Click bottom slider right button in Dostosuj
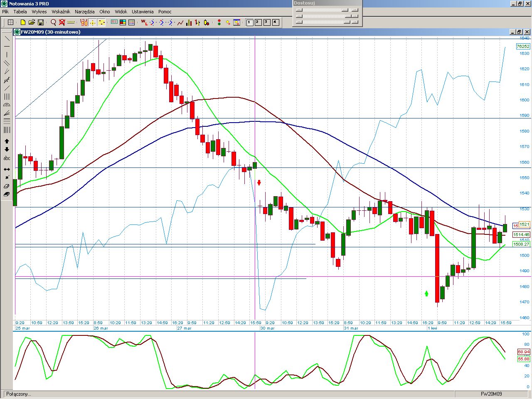The width and height of the screenshot is (532, 399). pos(355,22)
